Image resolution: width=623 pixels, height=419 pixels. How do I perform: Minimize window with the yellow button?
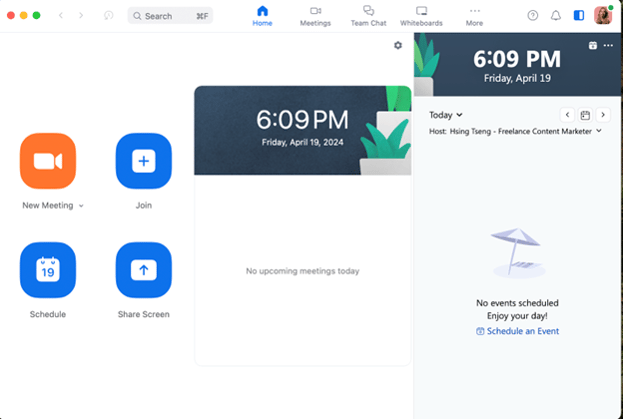click(24, 15)
